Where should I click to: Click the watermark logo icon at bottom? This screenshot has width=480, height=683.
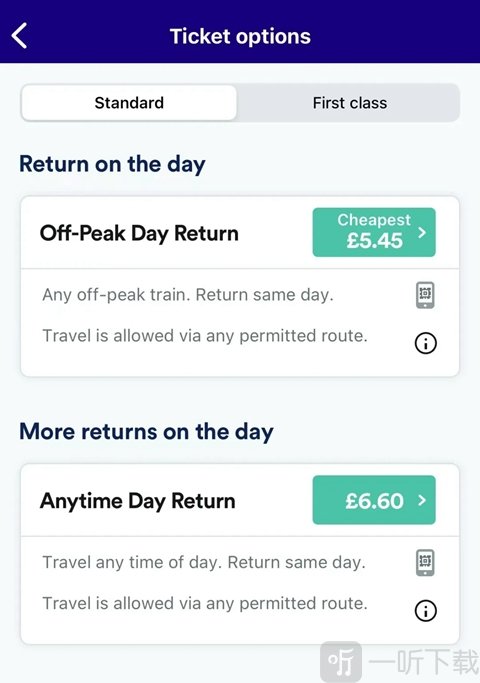point(341,661)
